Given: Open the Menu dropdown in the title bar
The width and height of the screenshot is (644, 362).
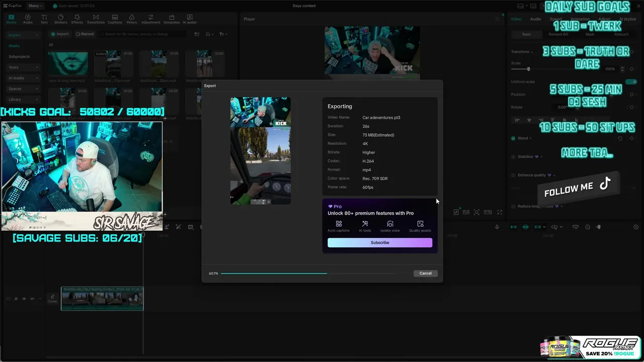Looking at the screenshot, I should [x=35, y=6].
